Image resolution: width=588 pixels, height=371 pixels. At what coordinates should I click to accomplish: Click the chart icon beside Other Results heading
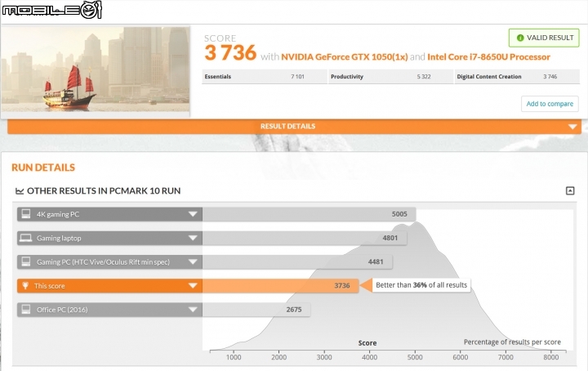(x=20, y=191)
